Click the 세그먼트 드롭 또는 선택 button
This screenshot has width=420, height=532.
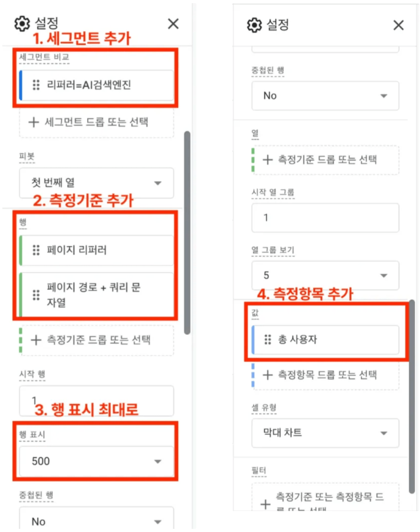tap(96, 123)
